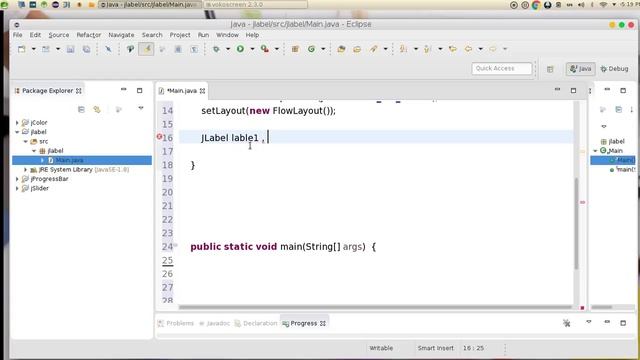Screen dimensions: 640x360
Task: Expand the jSlider project node
Action: point(17,188)
